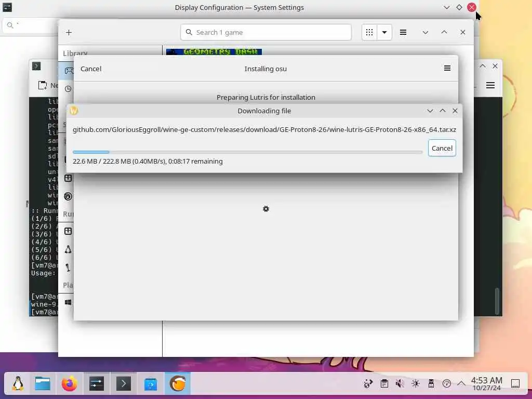Click the terminal vertical scrollbar
532x399 pixels.
pos(497,301)
